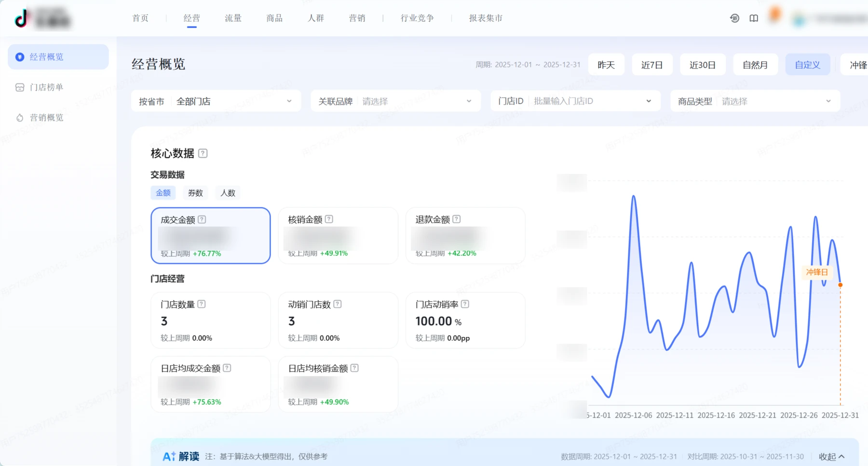Click help icon beside 核销金额
The height and width of the screenshot is (466, 868).
329,219
